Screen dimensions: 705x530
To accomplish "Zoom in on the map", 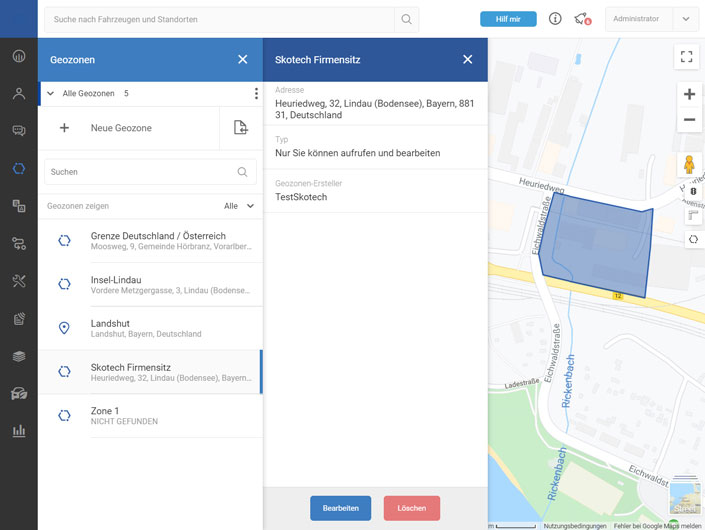I will 689,94.
